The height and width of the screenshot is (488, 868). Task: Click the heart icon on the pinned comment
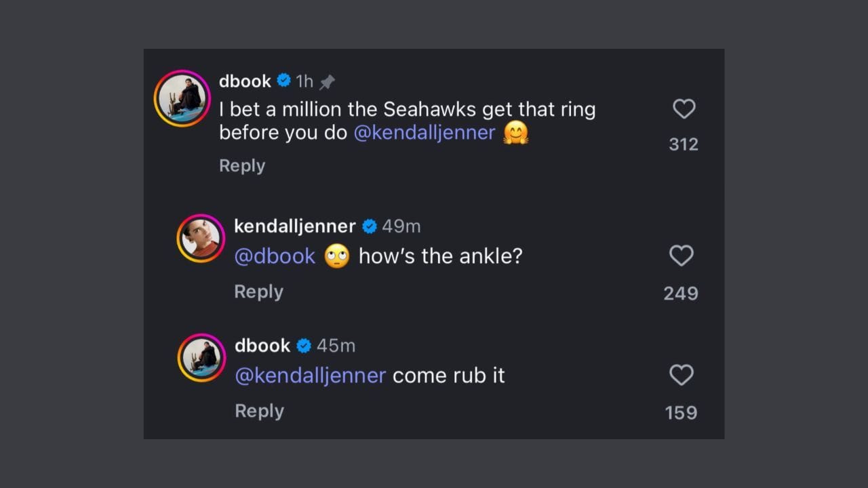(x=684, y=109)
